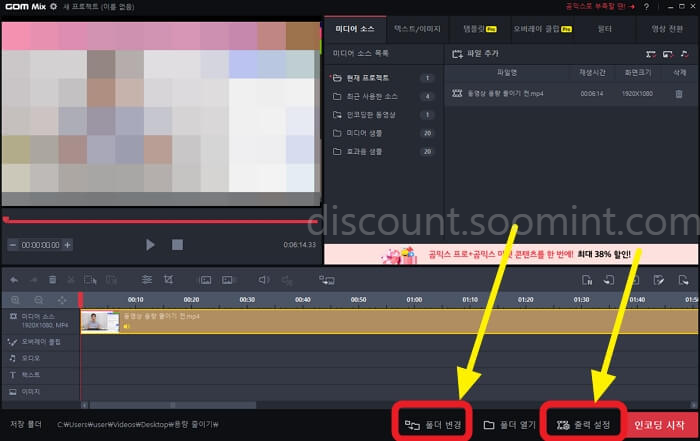Open 출력 설정 output settings
Screen dimensions: 700x441
point(583,424)
